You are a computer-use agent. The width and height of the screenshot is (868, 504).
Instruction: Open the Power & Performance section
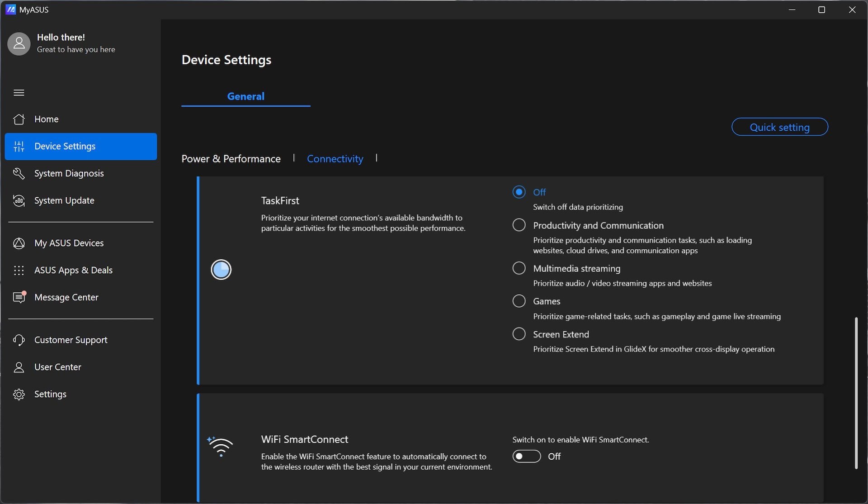(231, 159)
